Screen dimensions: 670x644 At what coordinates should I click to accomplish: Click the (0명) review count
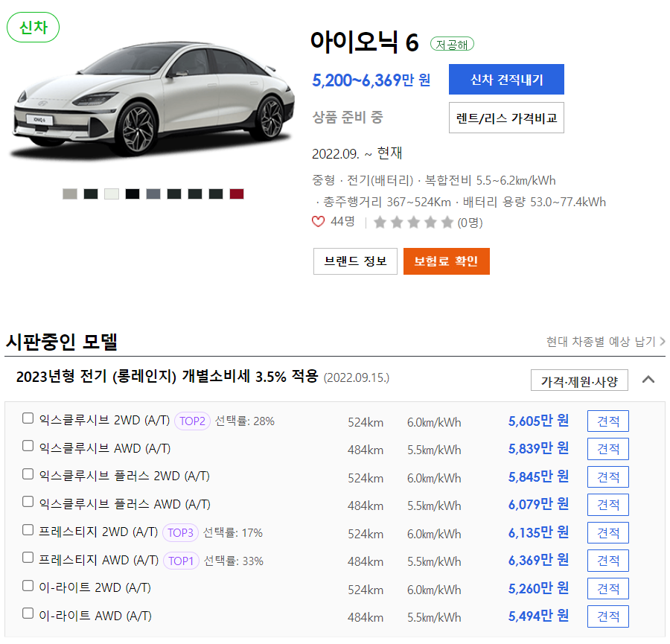click(x=470, y=223)
